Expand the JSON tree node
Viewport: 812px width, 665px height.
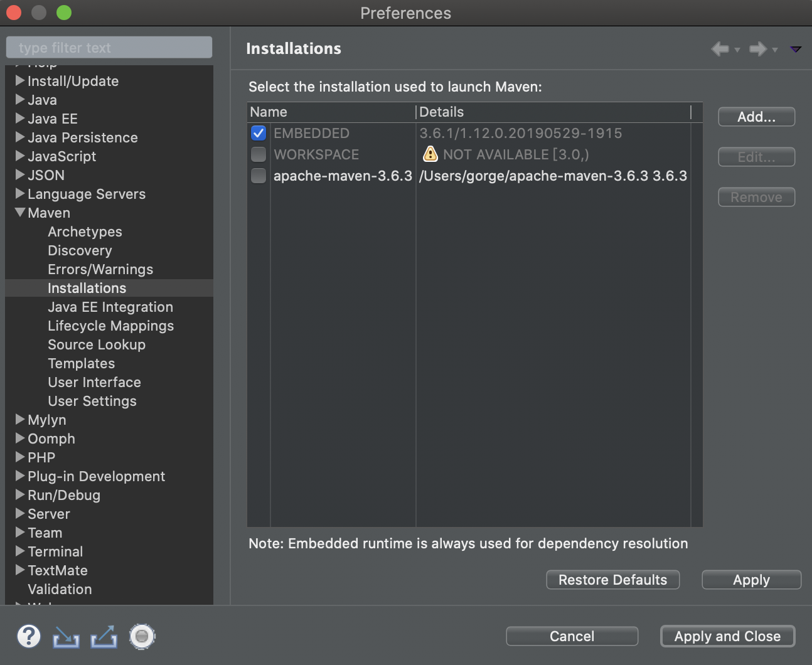coord(20,174)
